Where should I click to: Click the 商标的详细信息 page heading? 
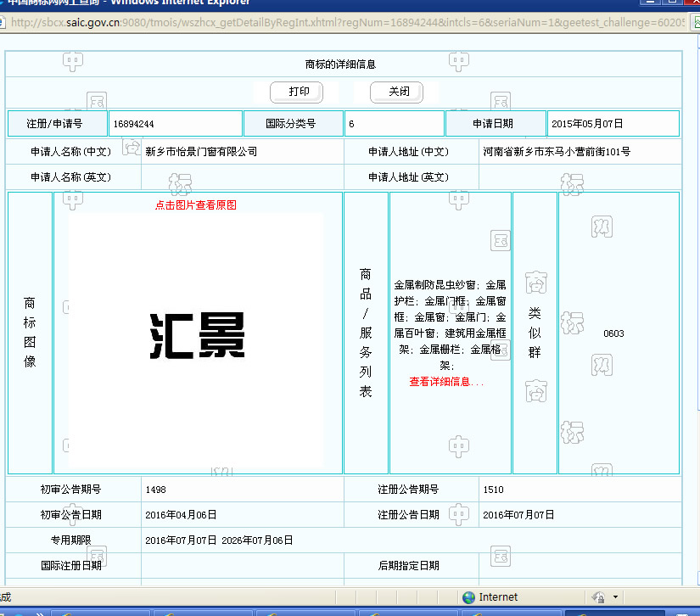point(340,64)
